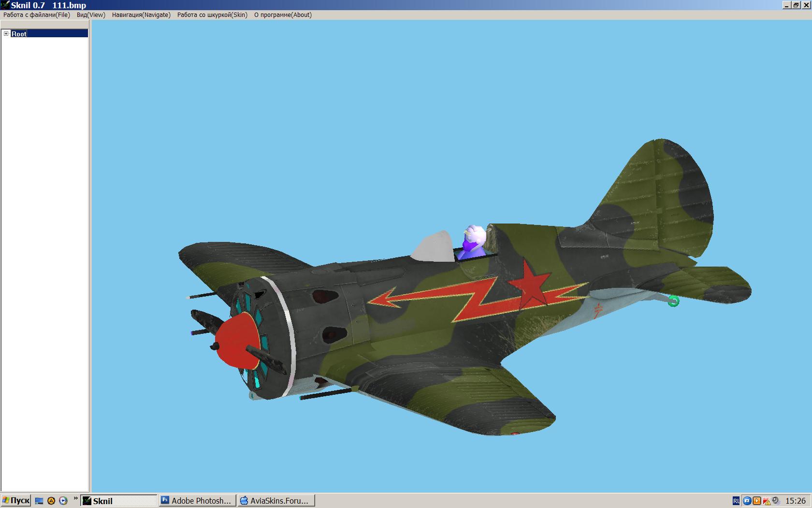Open the RU language indicator
Screen dimensions: 812x508
[736, 501]
